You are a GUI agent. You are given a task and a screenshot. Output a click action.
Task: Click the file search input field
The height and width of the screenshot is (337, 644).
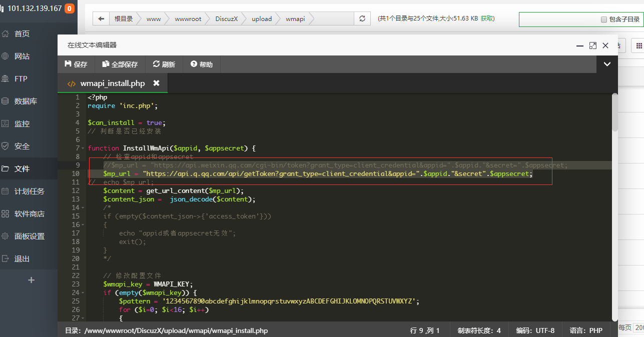558,19
